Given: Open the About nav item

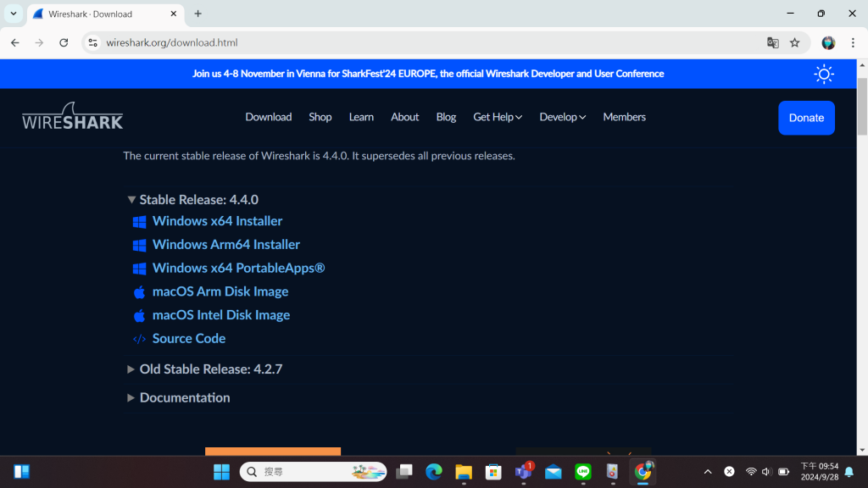Looking at the screenshot, I should [x=404, y=117].
